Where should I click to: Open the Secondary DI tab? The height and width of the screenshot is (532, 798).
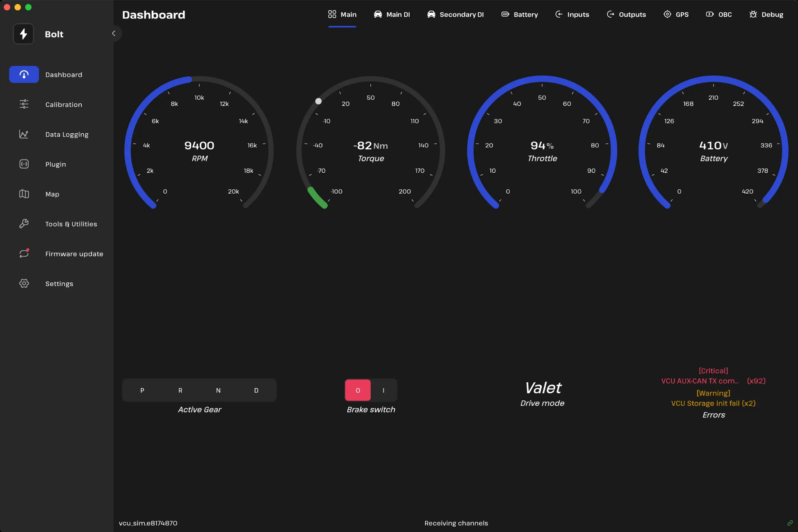[455, 14]
